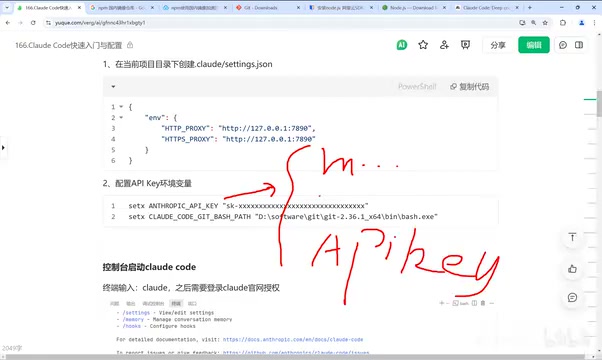Image resolution: width=602 pixels, height=360 pixels.
Task: Switch to the second tab starting with npm
Action: click(x=194, y=8)
